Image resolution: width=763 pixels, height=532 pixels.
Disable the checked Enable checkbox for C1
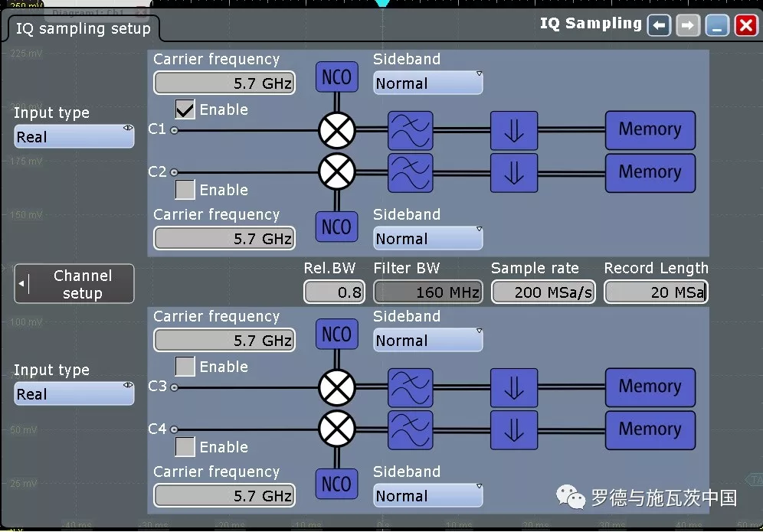coord(185,110)
